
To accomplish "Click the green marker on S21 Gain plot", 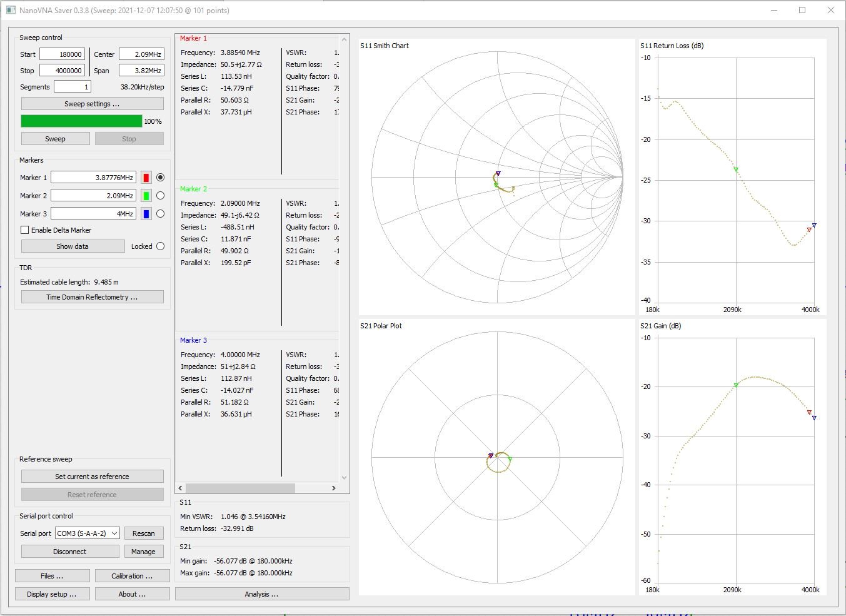I will (736, 385).
